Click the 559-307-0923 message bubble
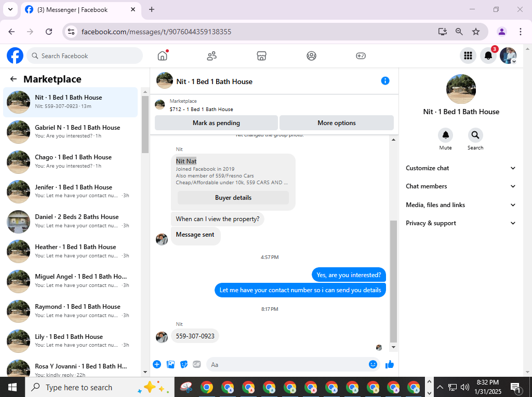The image size is (532, 397). point(195,336)
